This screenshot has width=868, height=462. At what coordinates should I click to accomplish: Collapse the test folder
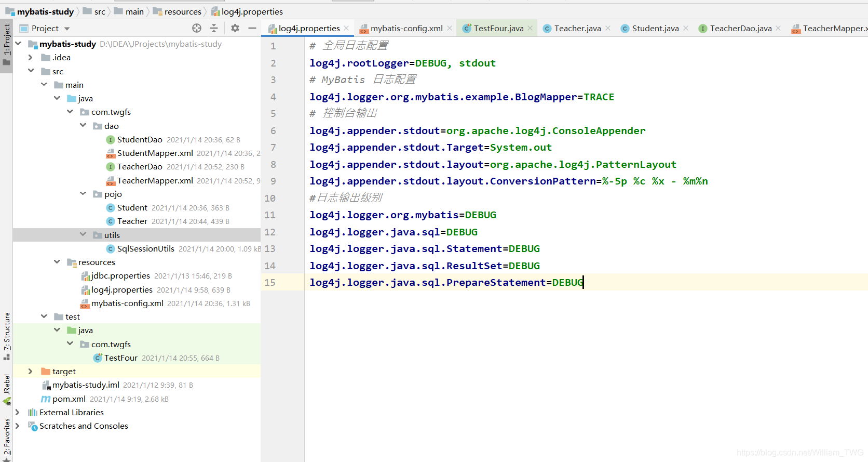point(44,316)
